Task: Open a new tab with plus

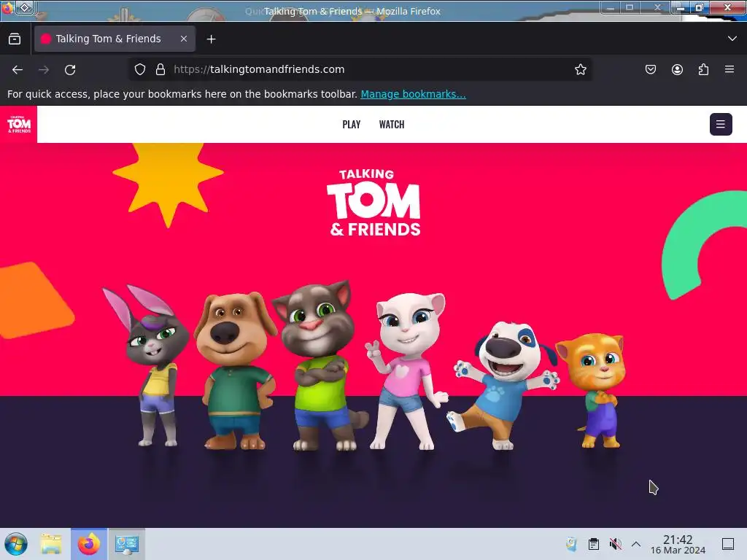Action: [211, 39]
